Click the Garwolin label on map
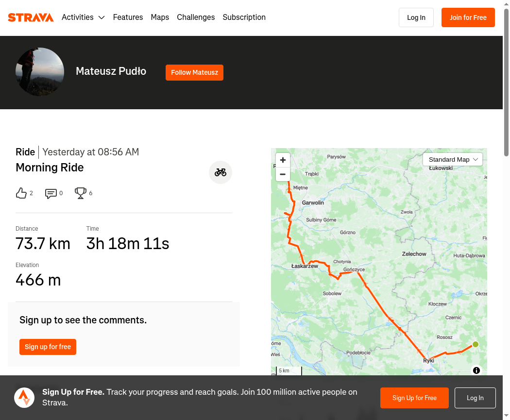 click(x=313, y=202)
